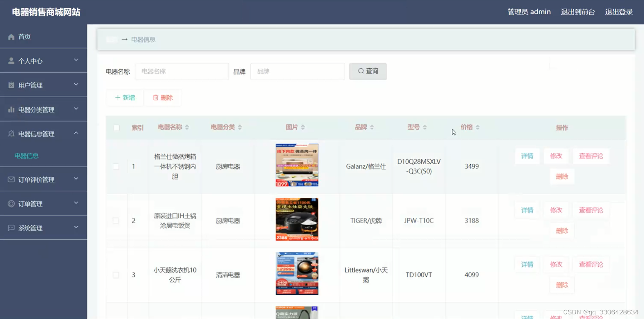Check the checkbox for row 1 格兰仕微蒸烤箱
The height and width of the screenshot is (319, 644).
[116, 167]
